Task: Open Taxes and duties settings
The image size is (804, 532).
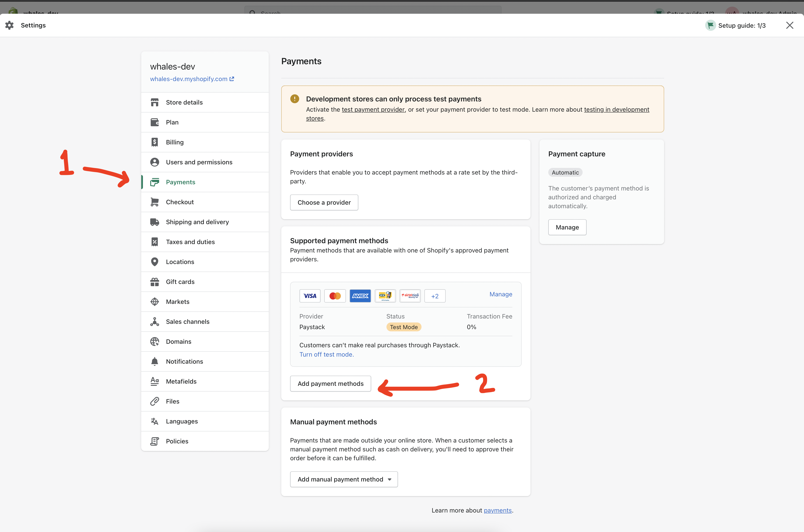Action: coord(205,242)
